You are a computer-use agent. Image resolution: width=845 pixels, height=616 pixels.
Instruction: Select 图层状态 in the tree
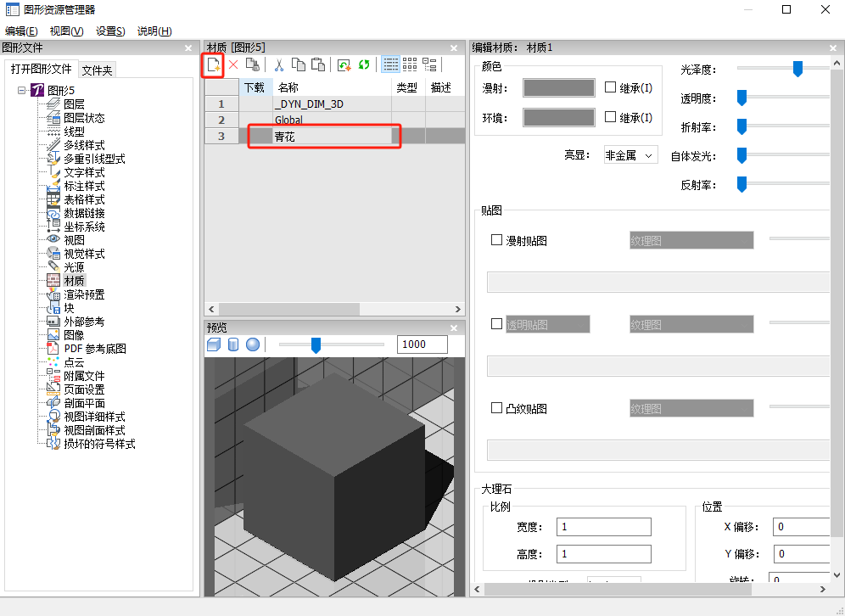84,117
